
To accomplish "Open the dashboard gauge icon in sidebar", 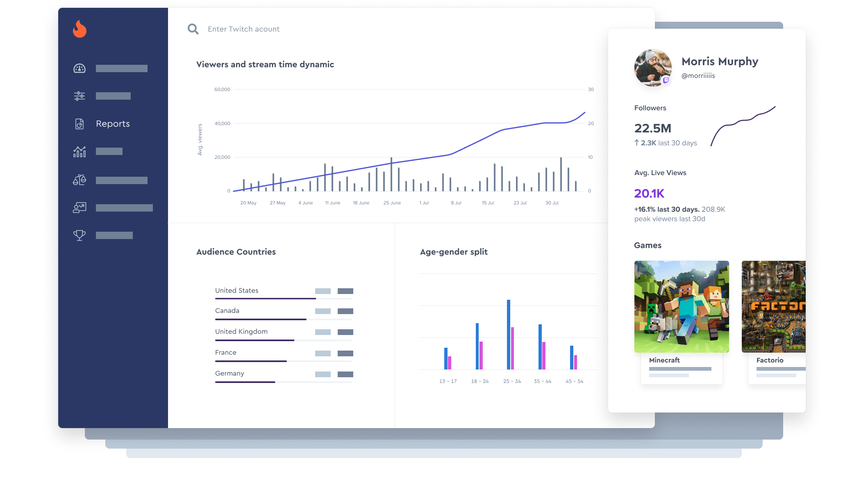I will click(x=80, y=68).
